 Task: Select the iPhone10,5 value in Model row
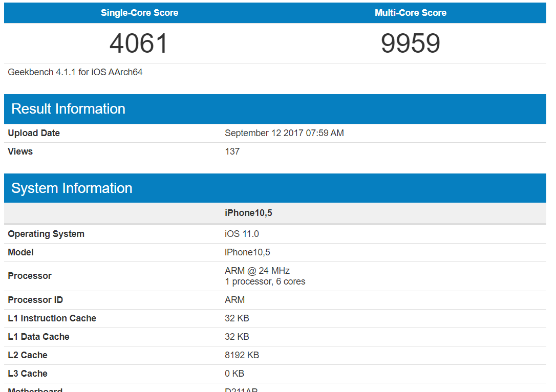(x=247, y=252)
